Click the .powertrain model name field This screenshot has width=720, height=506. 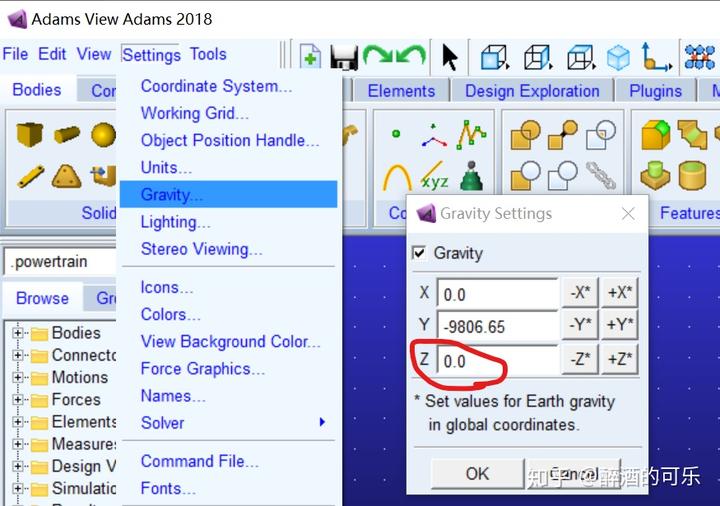(x=60, y=262)
